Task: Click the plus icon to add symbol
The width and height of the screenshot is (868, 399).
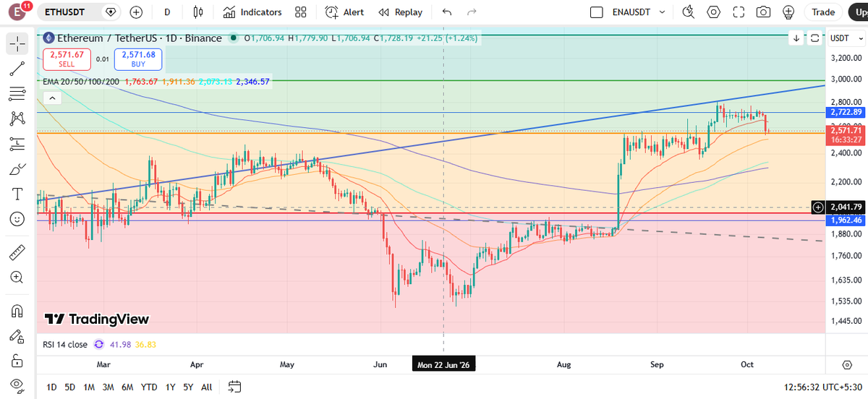Action: [136, 12]
